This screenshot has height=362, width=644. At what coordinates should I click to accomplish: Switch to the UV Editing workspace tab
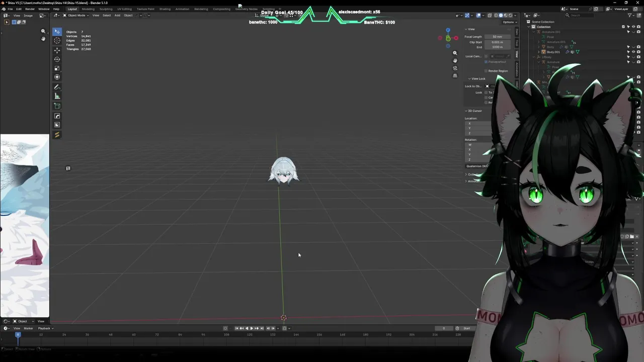click(124, 9)
